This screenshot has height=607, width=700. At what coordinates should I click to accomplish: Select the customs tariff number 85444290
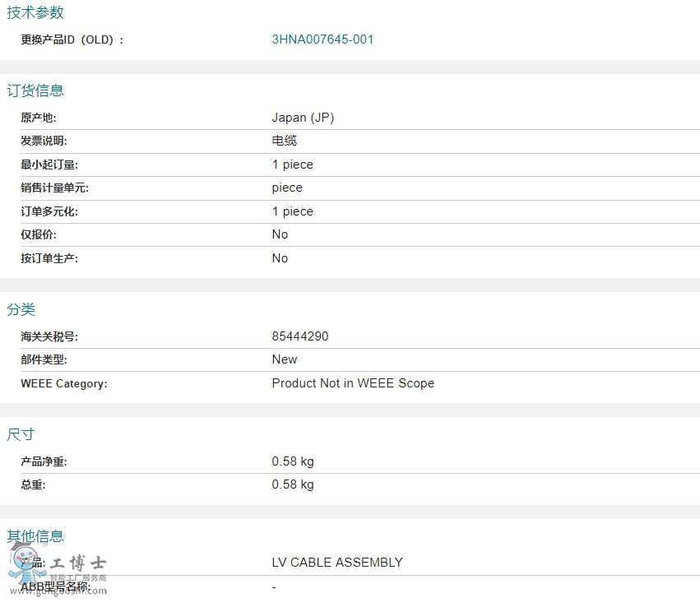(300, 336)
